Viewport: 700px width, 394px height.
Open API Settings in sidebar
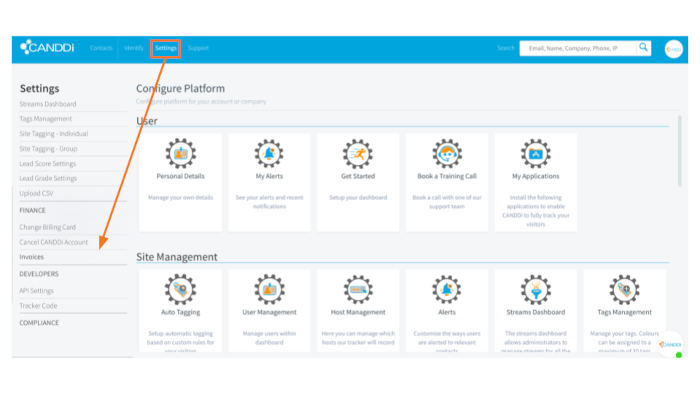[36, 290]
